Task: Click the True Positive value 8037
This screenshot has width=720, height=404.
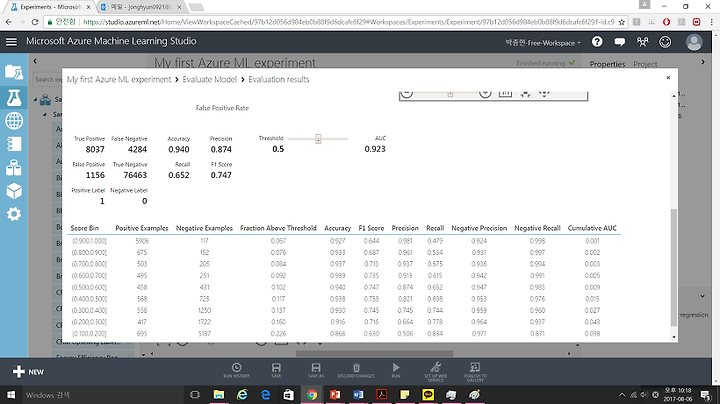Action: click(x=95, y=150)
